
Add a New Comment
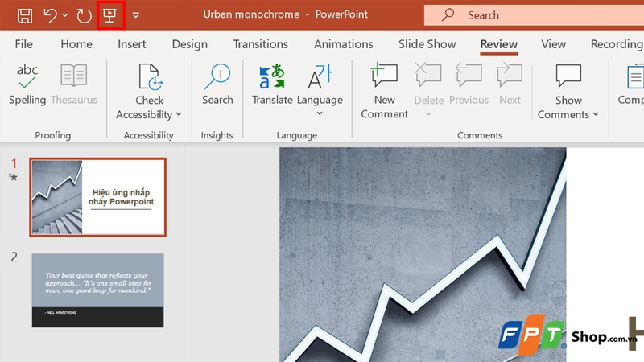pos(385,91)
